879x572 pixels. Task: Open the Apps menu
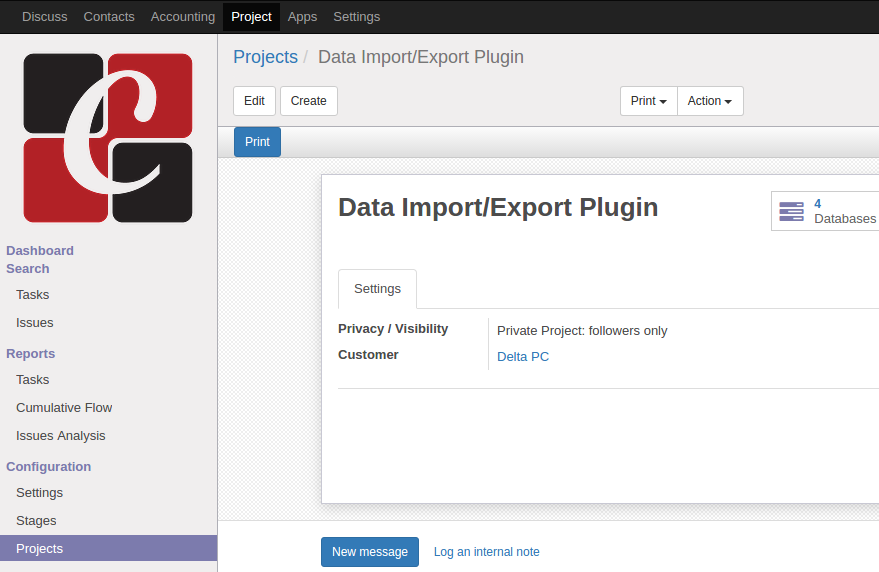(x=302, y=17)
